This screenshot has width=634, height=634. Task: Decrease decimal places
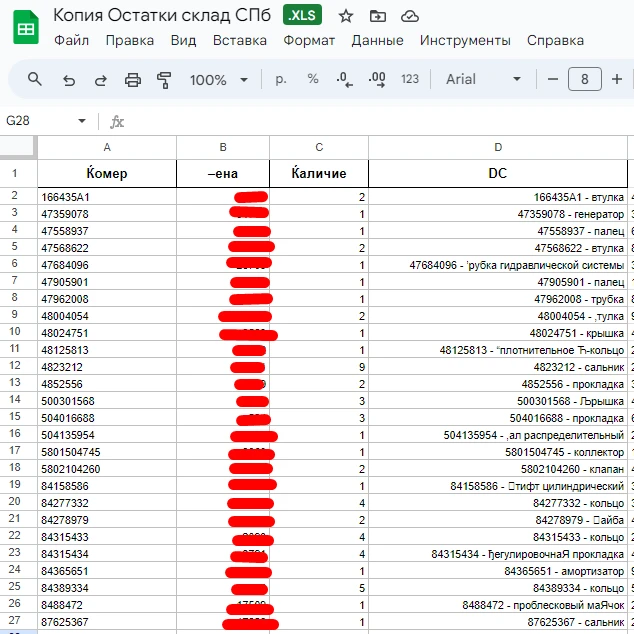(344, 79)
